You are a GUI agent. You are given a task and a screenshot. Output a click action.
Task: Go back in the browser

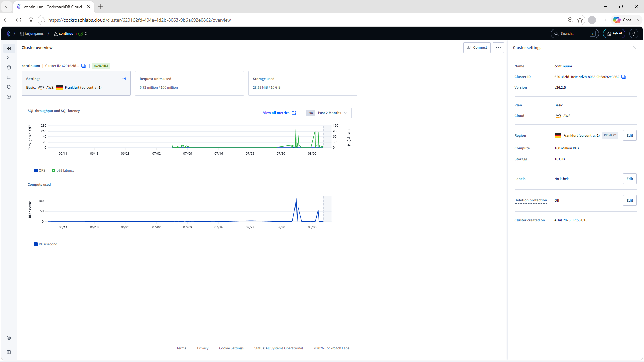click(7, 20)
